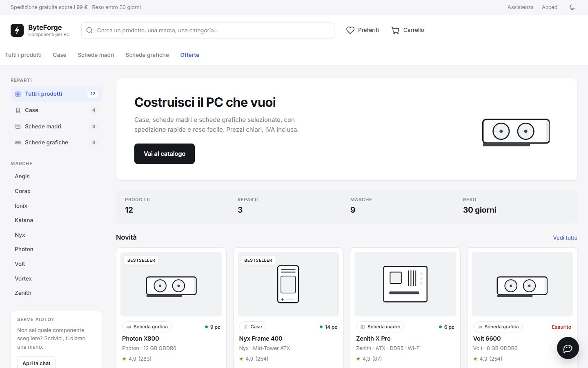
Task: Click Vai al catalogo button
Action: (x=165, y=154)
